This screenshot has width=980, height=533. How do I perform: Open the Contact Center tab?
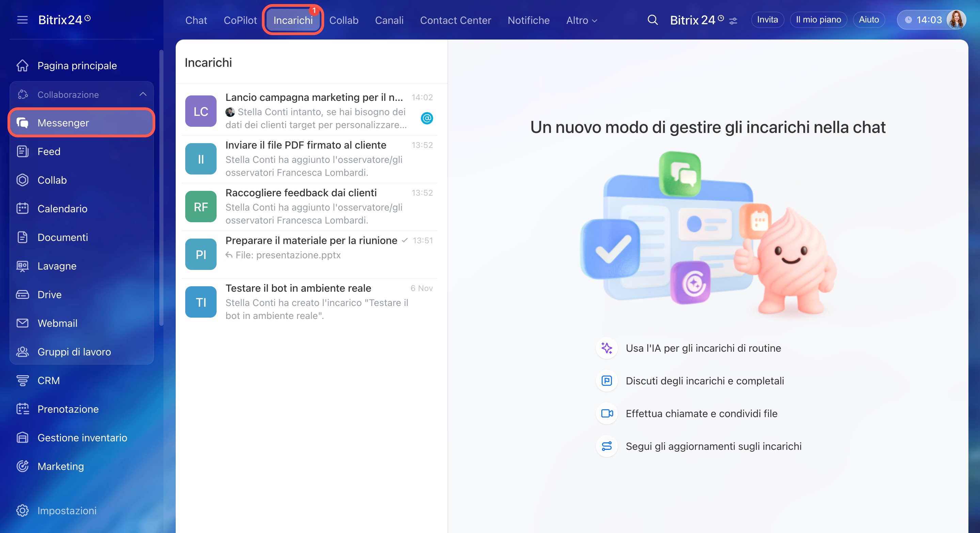pos(455,20)
